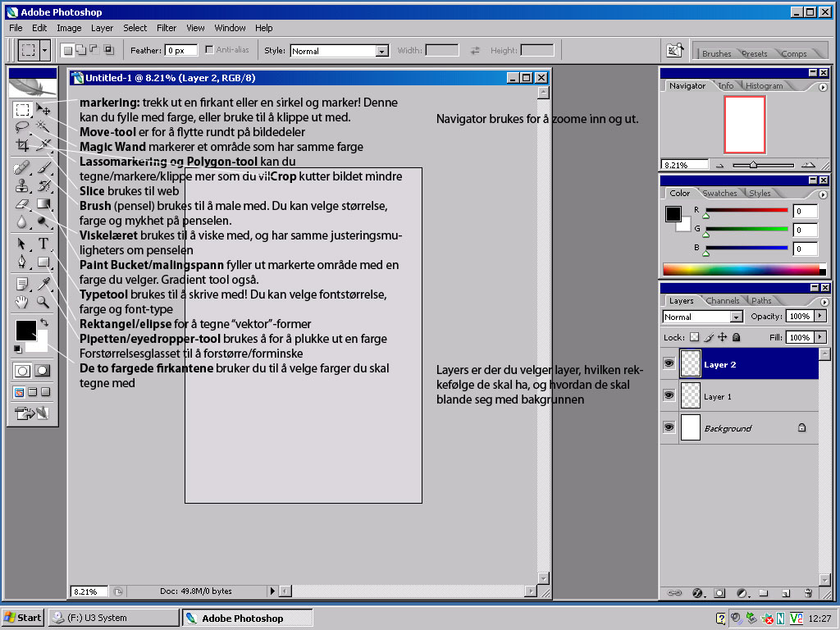Image resolution: width=840 pixels, height=630 pixels.
Task: Select the Hand tool
Action: 22,302
